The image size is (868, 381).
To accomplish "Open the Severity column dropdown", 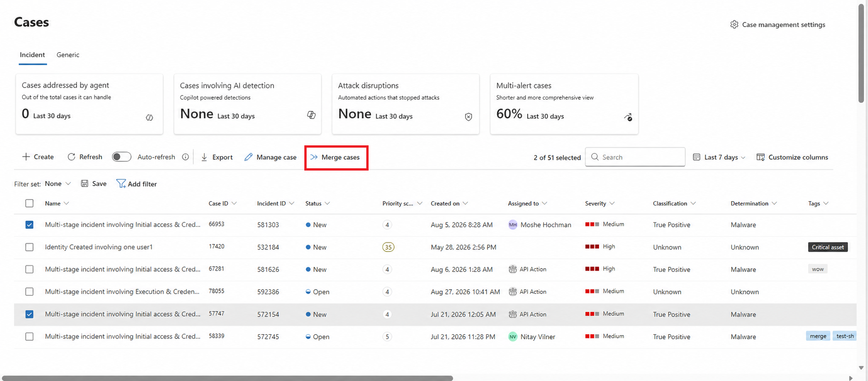I will click(x=612, y=203).
